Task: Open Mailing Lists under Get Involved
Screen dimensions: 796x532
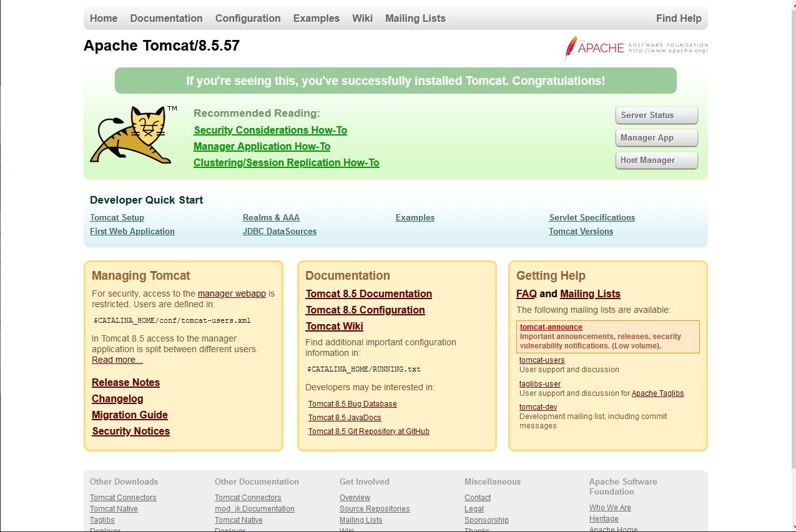Action: click(361, 520)
